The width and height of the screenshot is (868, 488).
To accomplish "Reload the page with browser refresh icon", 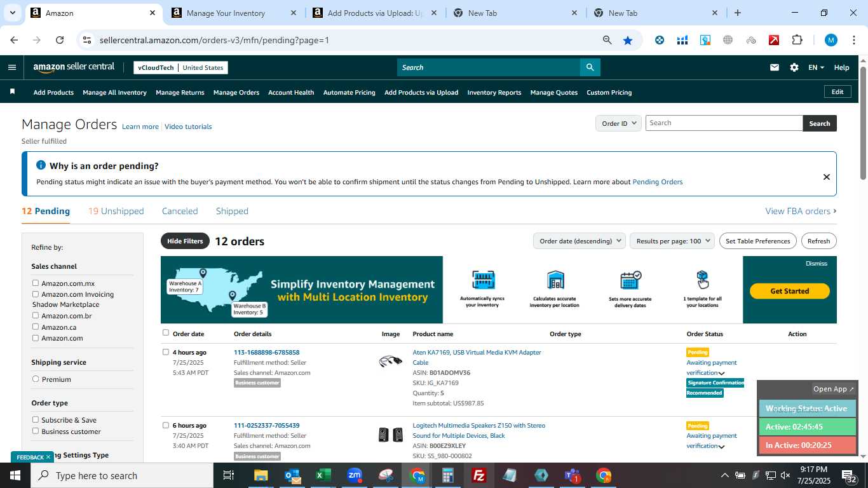I will pos(60,40).
